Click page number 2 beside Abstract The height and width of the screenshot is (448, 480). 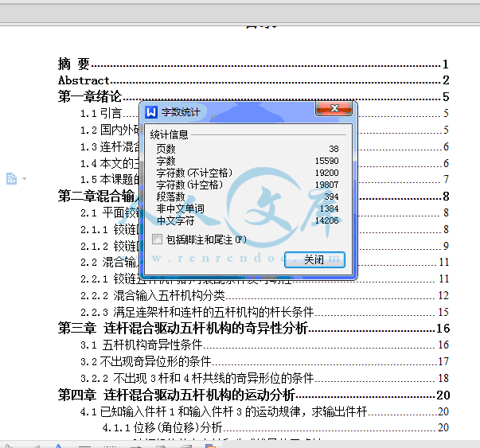(x=446, y=80)
